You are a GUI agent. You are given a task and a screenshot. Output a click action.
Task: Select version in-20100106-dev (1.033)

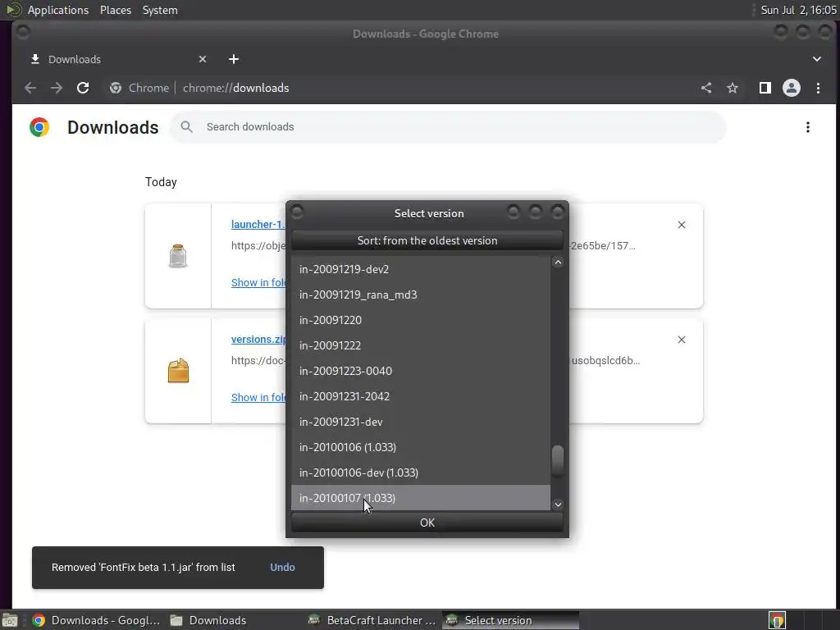(x=421, y=472)
